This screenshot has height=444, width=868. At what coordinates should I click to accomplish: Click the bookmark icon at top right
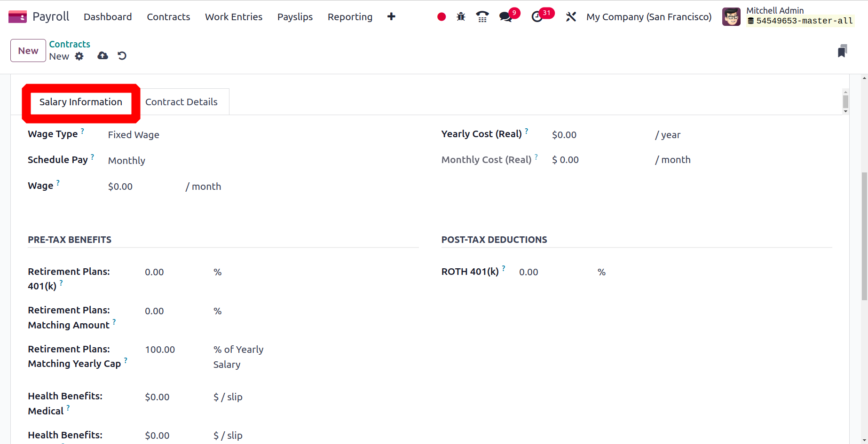pos(842,51)
